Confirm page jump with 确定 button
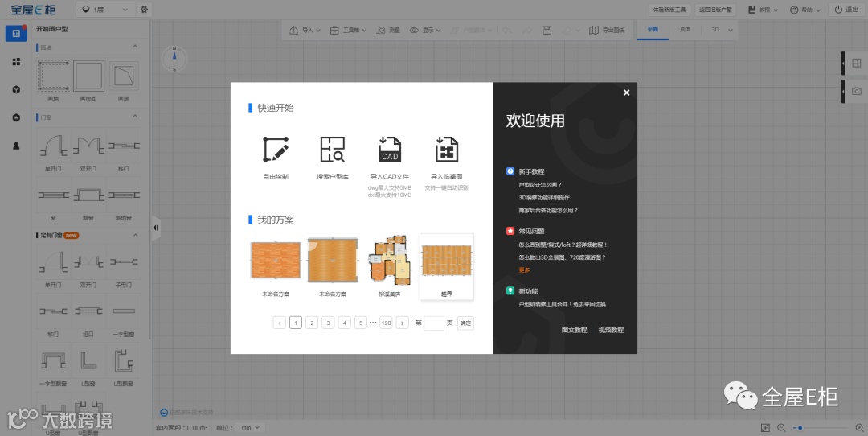 [465, 323]
